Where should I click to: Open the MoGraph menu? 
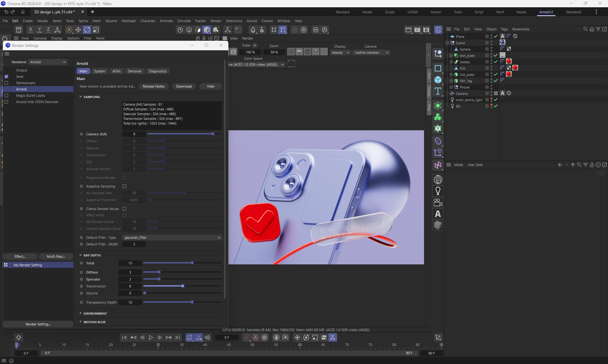coord(129,21)
